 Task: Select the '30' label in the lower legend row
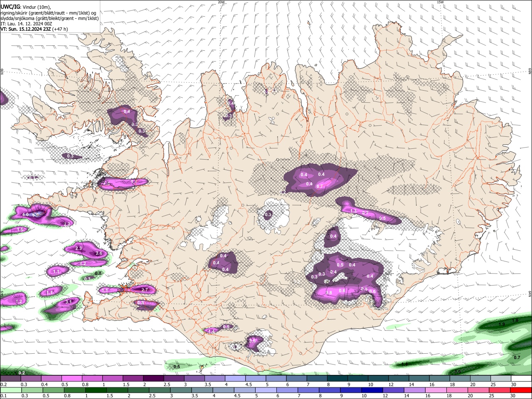[513, 396]
